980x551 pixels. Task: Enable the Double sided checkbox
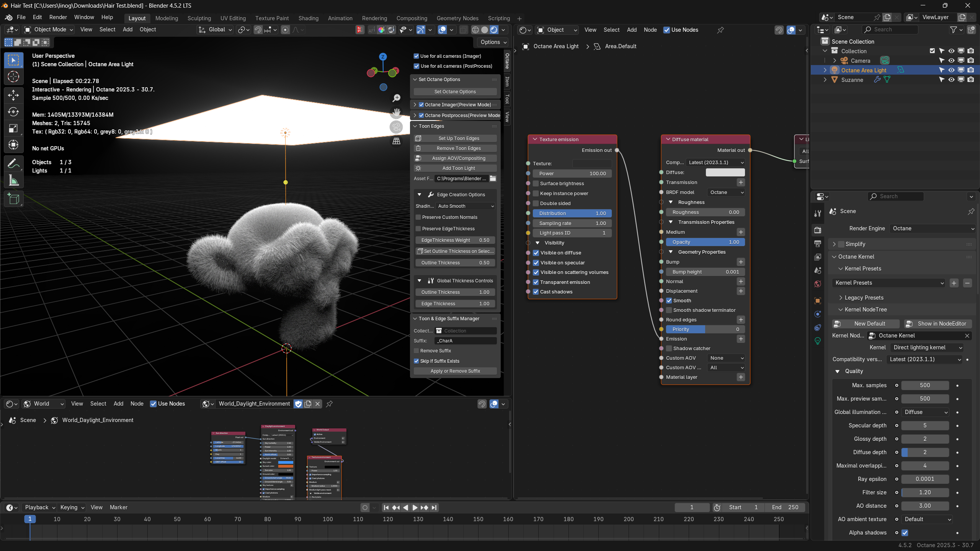click(536, 203)
